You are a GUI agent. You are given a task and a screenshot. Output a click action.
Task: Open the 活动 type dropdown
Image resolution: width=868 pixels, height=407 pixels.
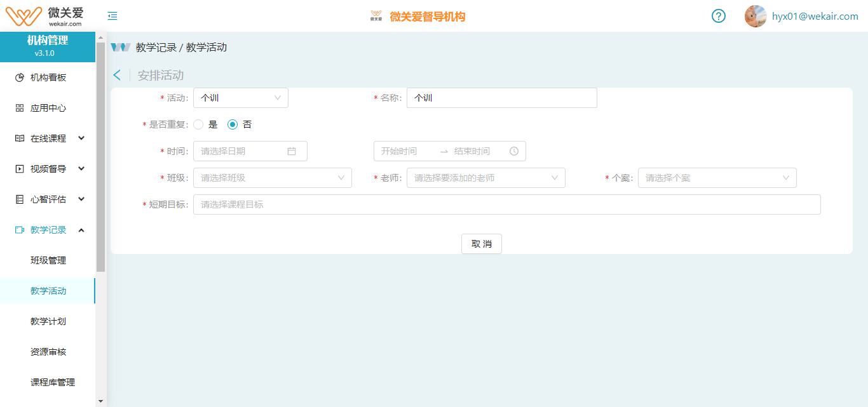(240, 98)
